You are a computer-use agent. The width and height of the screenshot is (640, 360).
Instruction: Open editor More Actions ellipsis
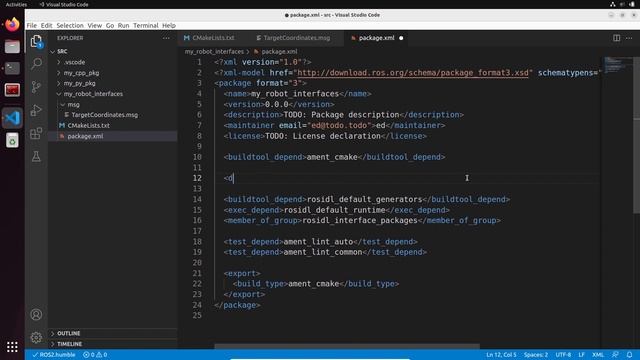(629, 38)
